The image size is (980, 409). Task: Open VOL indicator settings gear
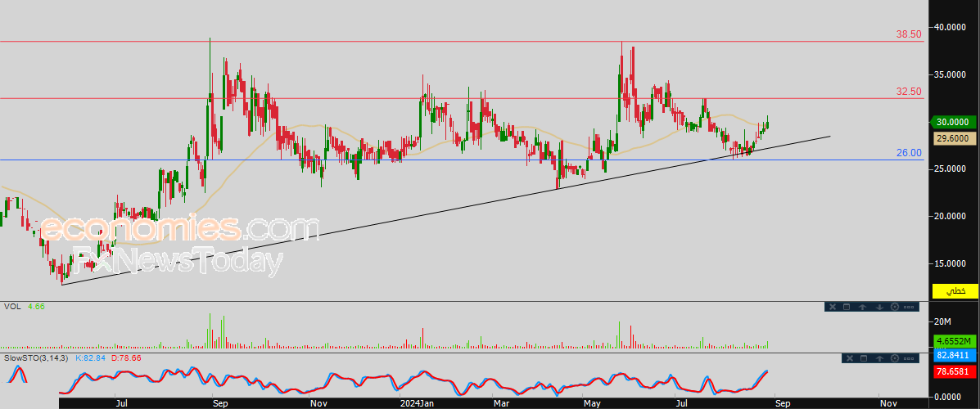tap(894, 307)
